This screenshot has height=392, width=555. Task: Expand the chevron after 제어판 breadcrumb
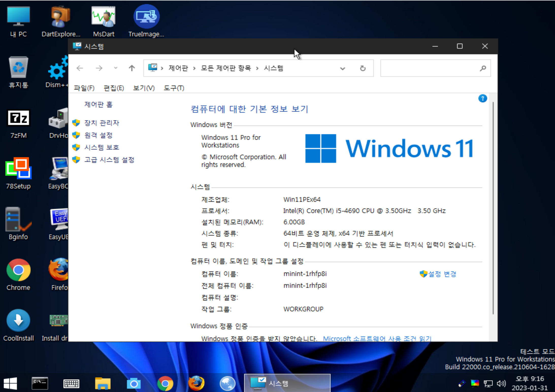[194, 68]
